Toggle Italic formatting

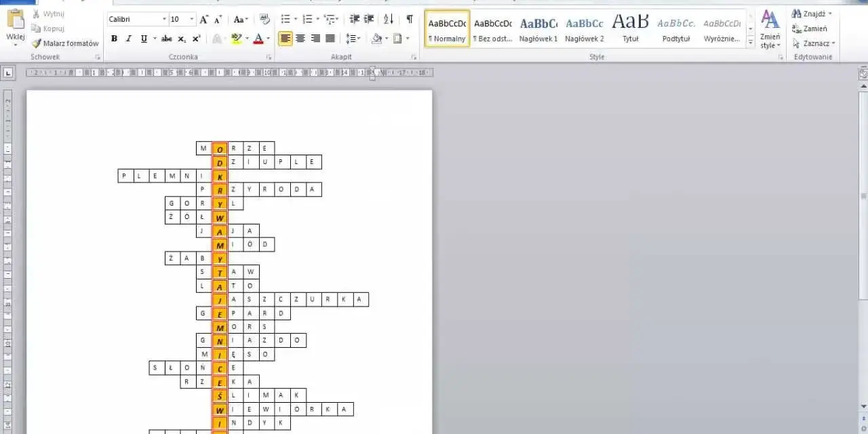tap(129, 39)
